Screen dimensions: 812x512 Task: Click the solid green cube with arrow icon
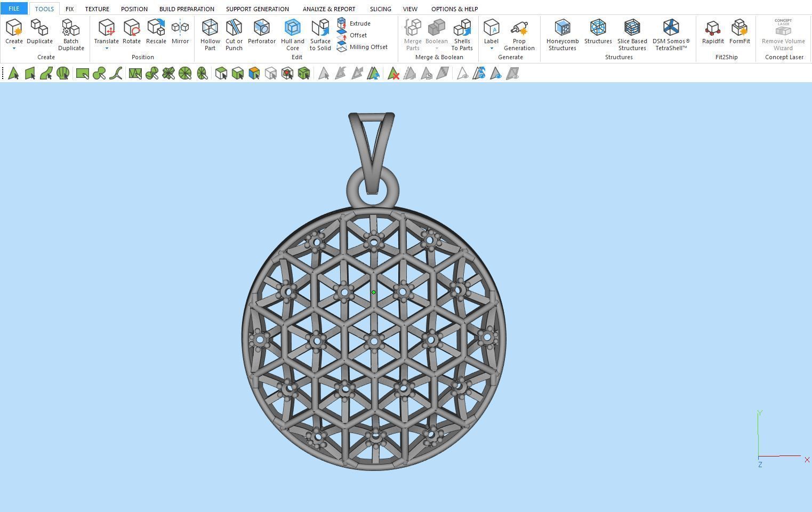tap(304, 74)
